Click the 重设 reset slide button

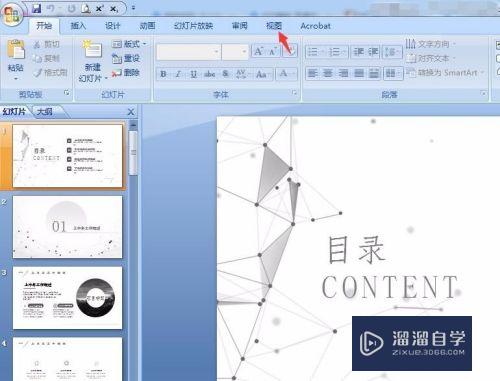126,58
